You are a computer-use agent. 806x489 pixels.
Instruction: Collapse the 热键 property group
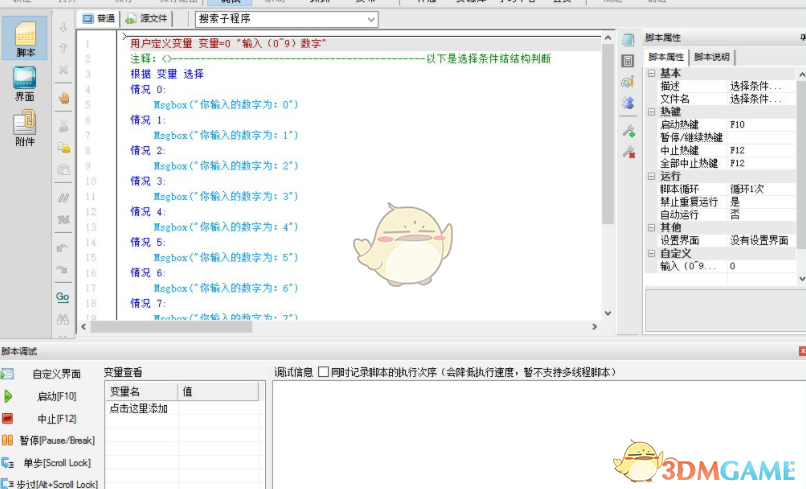[x=651, y=112]
